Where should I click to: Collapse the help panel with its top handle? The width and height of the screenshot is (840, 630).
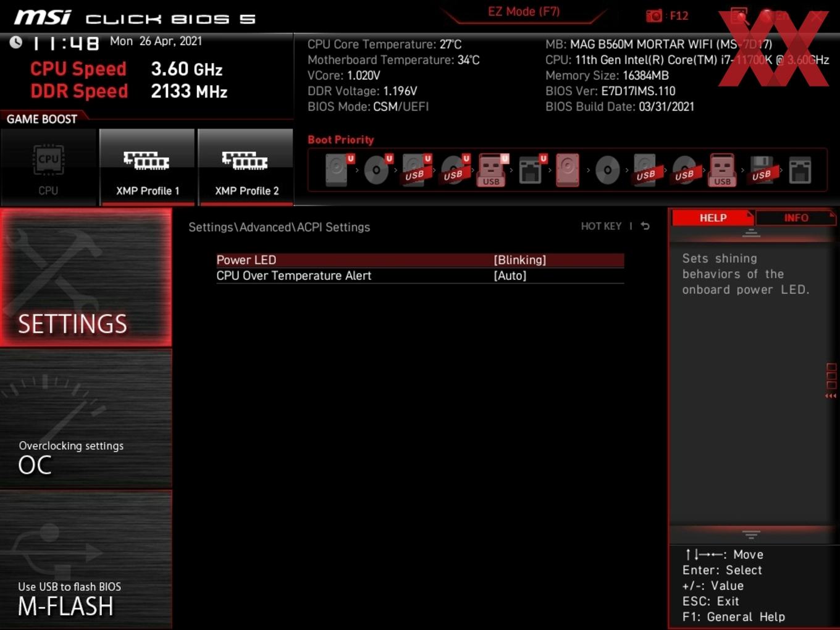coord(751,233)
